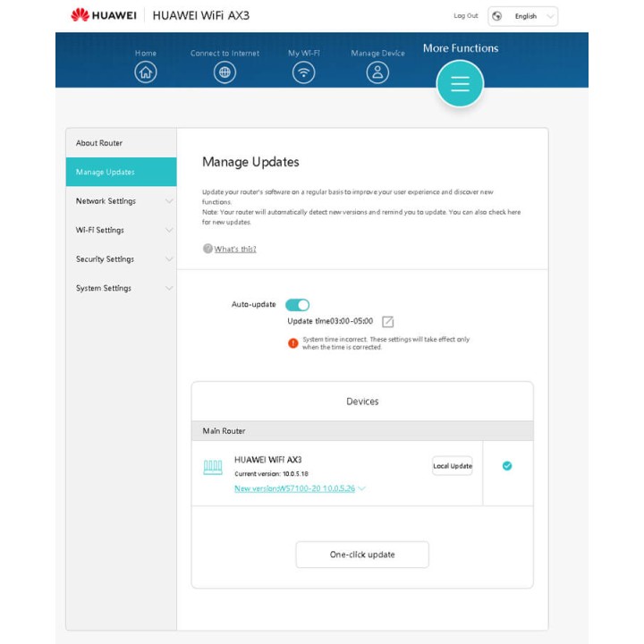Click the Current version 10.0.5.18 text
The height and width of the screenshot is (644, 644).
[x=271, y=473]
